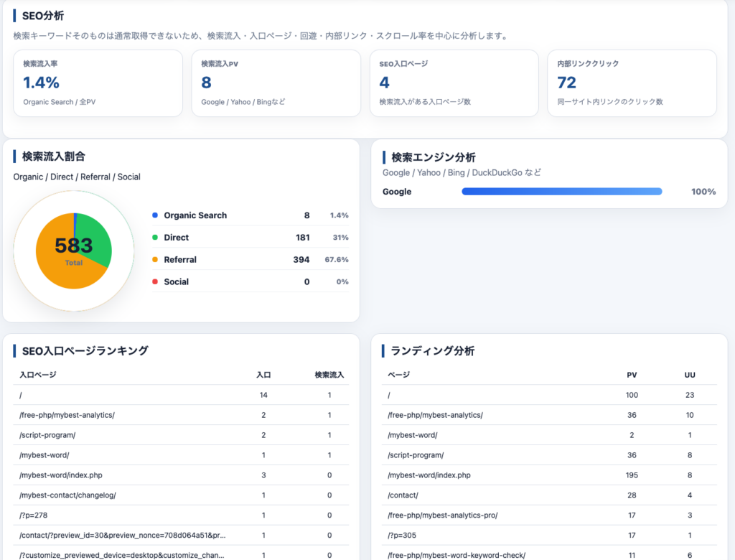Click the Google 100% value
Viewport: 735px width, 560px height.
(703, 192)
